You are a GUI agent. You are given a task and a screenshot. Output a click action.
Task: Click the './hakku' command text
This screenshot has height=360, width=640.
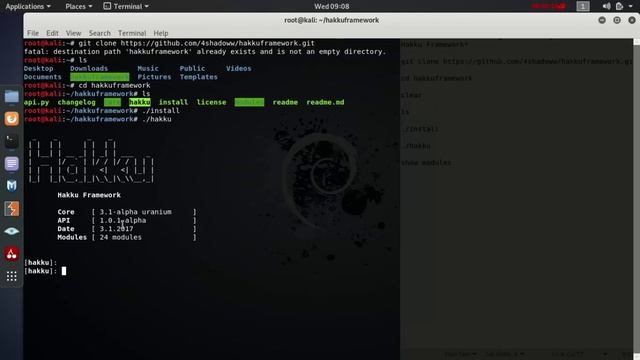pyautogui.click(x=157, y=120)
